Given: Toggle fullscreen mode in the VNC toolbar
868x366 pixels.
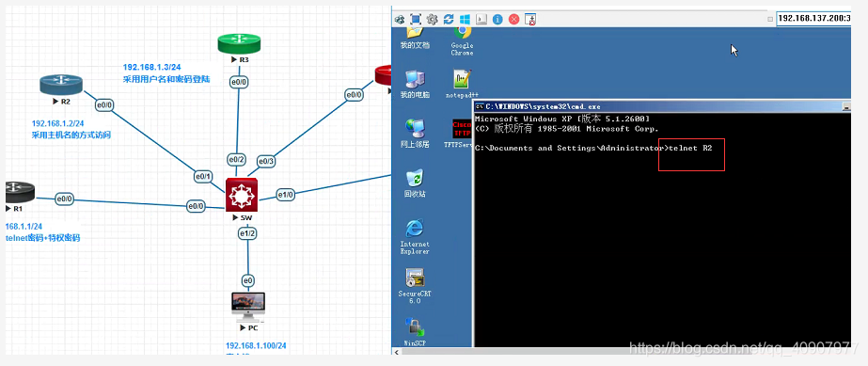Looking at the screenshot, I should click(x=415, y=20).
